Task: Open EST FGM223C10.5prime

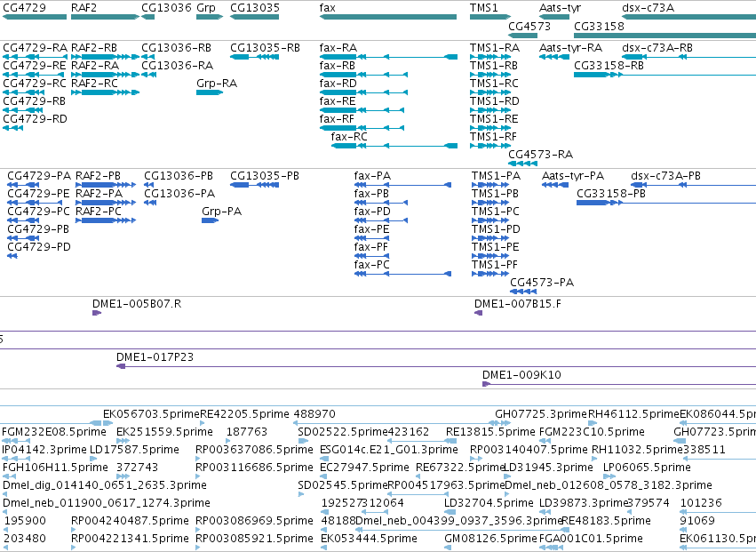Action: tap(592, 432)
